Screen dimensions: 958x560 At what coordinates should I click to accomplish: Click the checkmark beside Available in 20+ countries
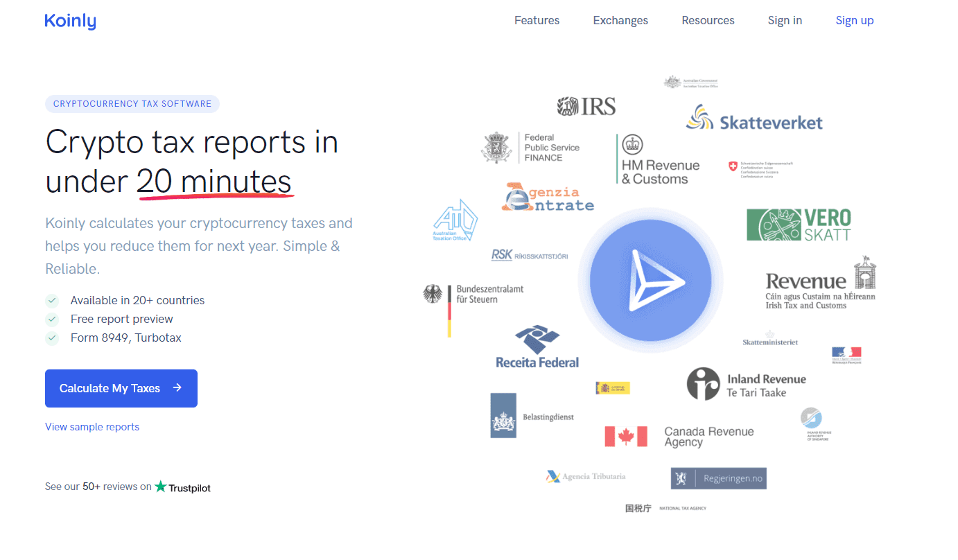pos(52,301)
